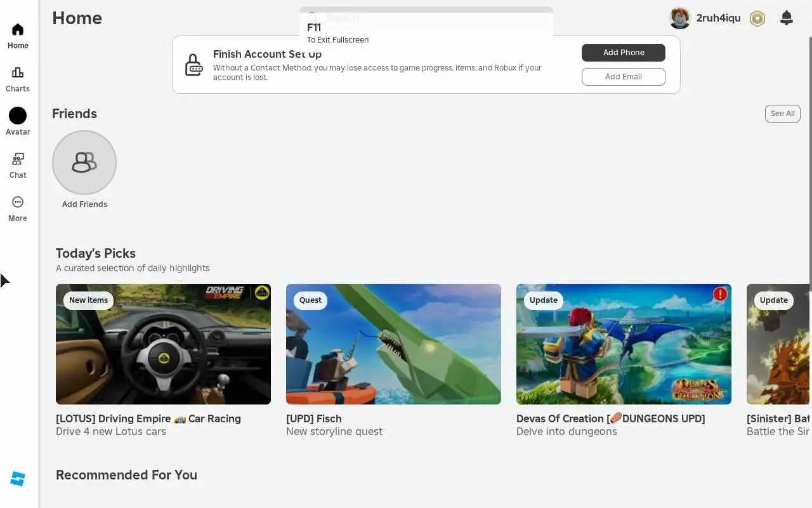
Task: Open the Fisch game thumbnail
Action: [393, 344]
